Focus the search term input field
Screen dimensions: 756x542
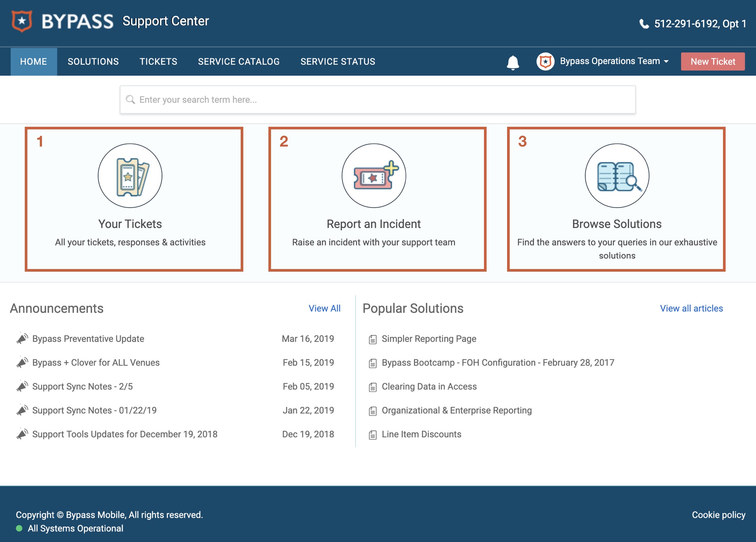pos(378,100)
